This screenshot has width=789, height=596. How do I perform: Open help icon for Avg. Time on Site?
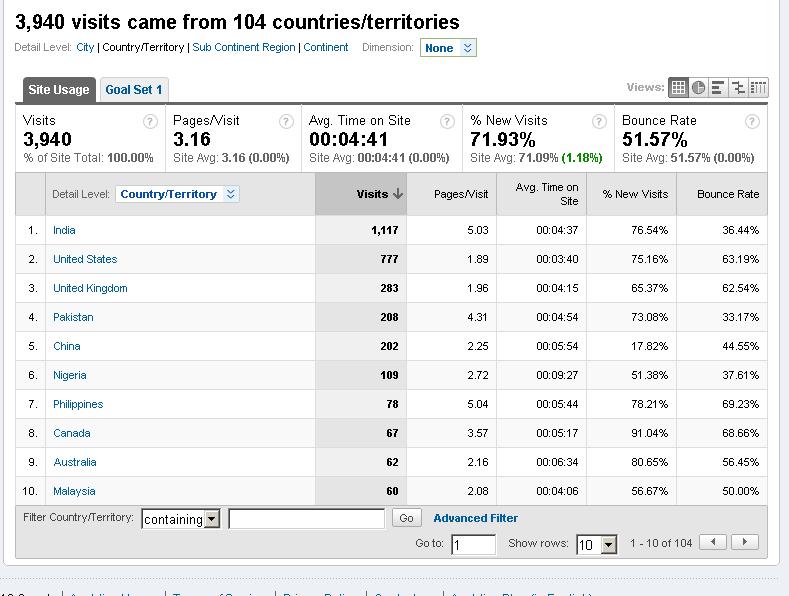click(447, 121)
